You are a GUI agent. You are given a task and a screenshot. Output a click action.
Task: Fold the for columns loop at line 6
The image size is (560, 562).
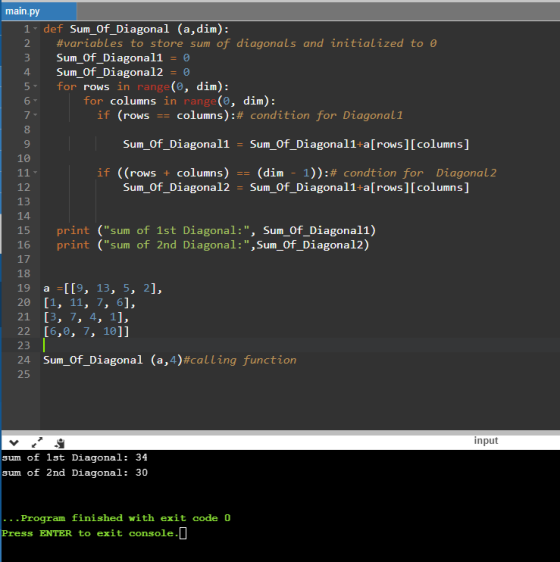(35, 100)
